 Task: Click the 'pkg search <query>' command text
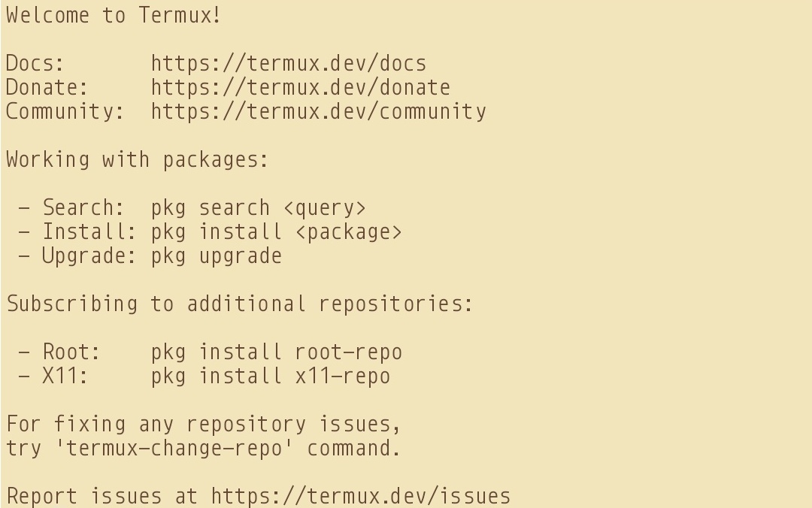click(258, 207)
